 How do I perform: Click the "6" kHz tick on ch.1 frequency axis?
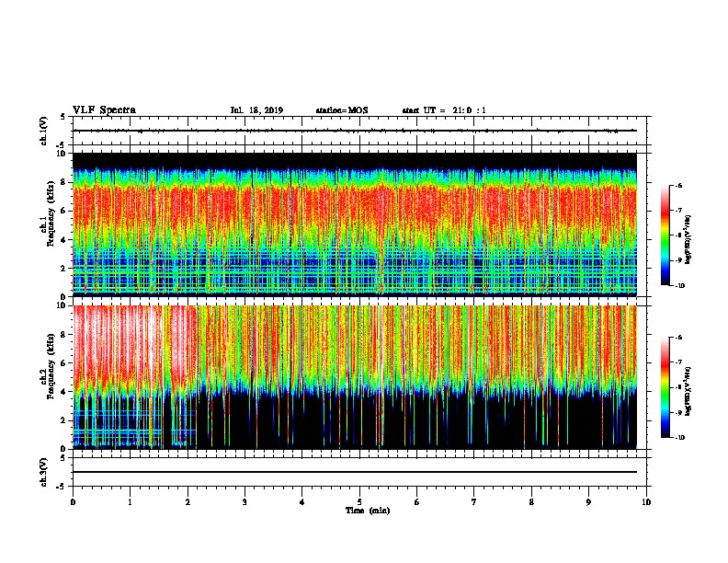pyautogui.click(x=64, y=211)
